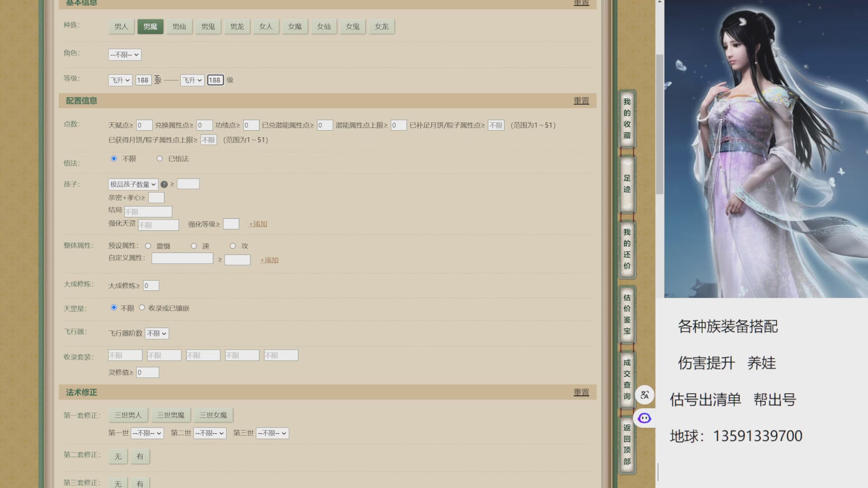Click +添加 link beside 自定义属性

(x=269, y=260)
